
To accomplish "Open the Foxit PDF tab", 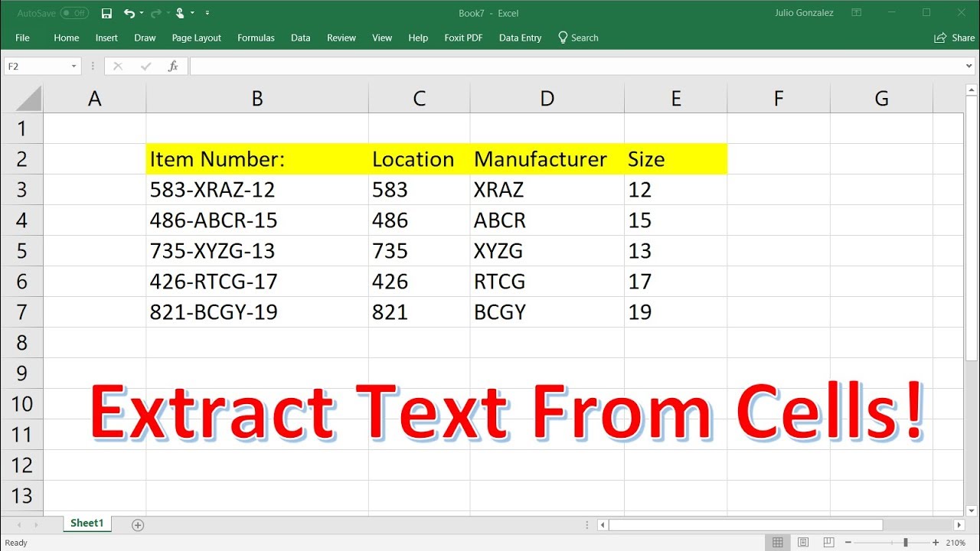I will (463, 37).
